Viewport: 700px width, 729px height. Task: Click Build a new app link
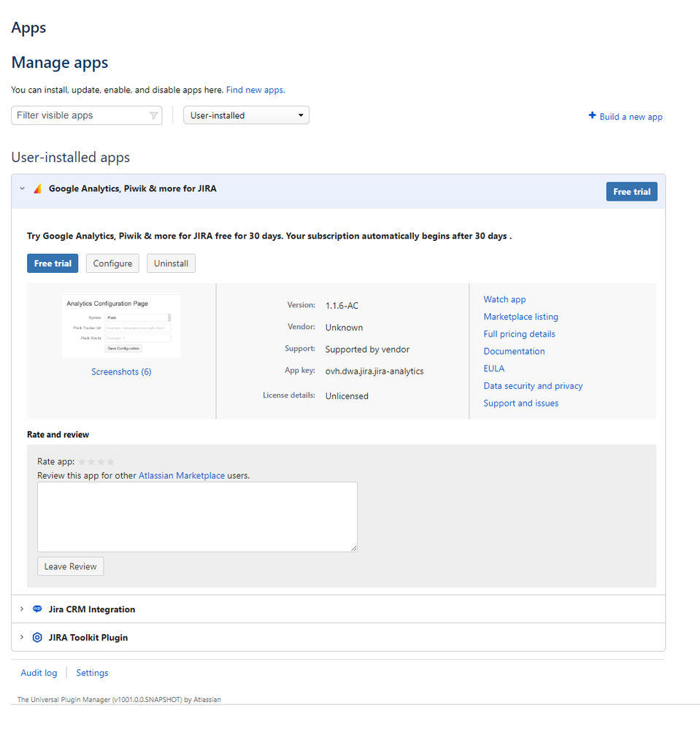tap(631, 117)
